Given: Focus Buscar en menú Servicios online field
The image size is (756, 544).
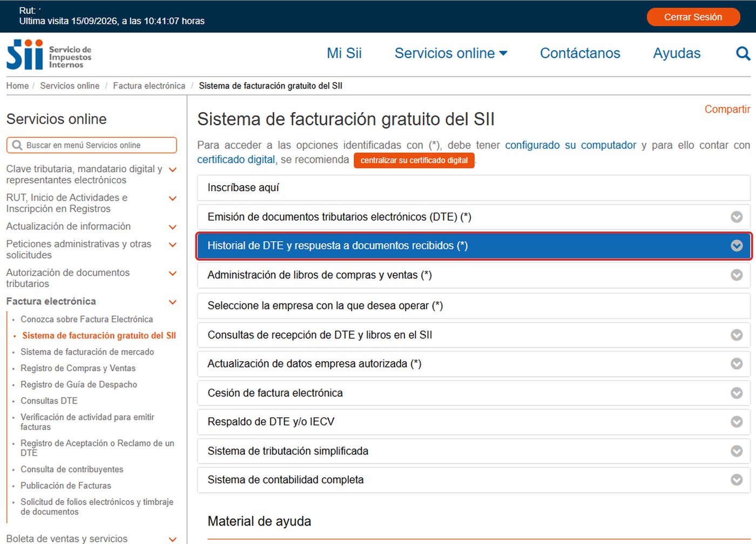Looking at the screenshot, I should (x=92, y=145).
